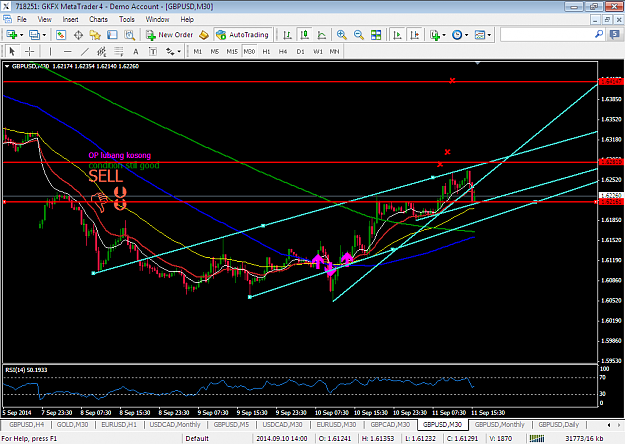Open the Profiles icon
The image size is (625, 444).
(34, 35)
